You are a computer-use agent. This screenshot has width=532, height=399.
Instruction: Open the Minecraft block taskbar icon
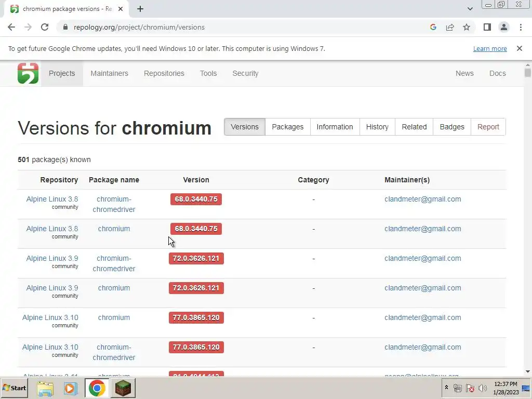tap(123, 388)
